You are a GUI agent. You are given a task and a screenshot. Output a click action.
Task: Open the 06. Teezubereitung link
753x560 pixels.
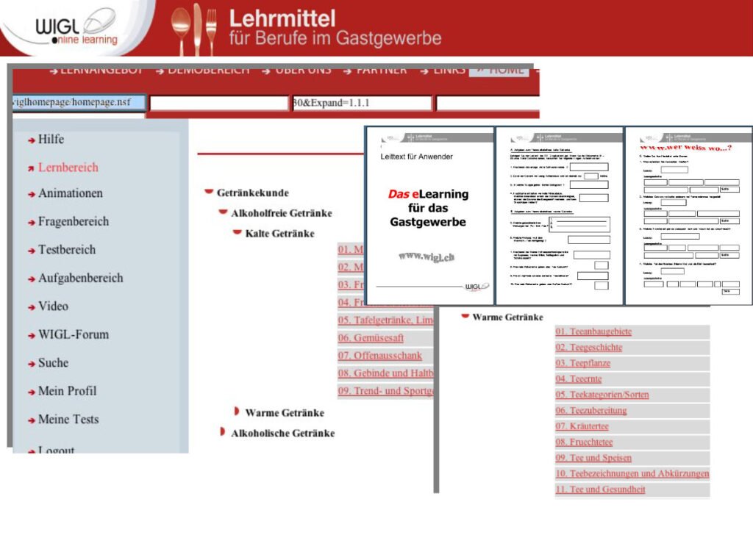pos(591,411)
